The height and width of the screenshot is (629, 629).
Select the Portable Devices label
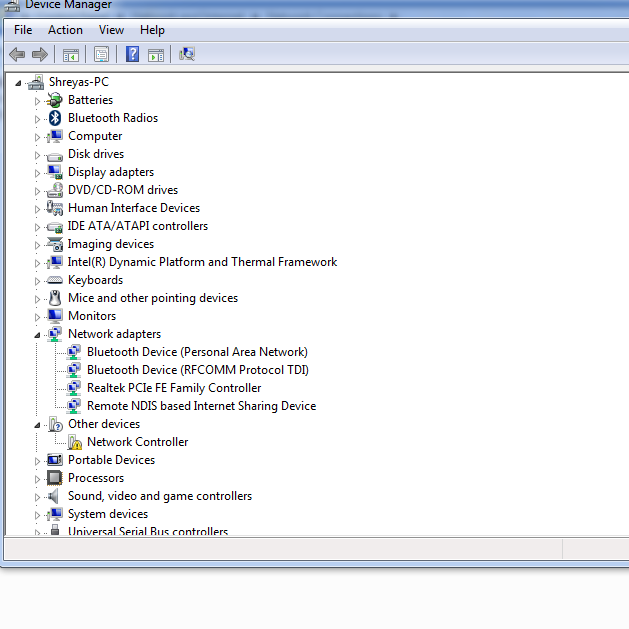tap(111, 460)
